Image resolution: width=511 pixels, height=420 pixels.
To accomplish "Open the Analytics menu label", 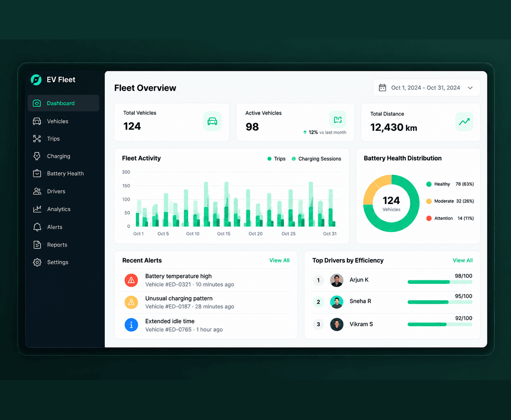I will pos(59,209).
